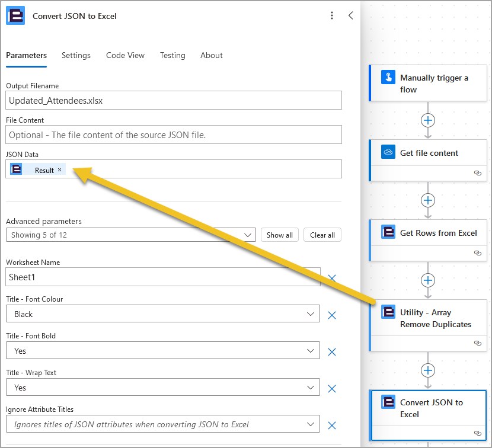Switch to the Testing tab

172,56
